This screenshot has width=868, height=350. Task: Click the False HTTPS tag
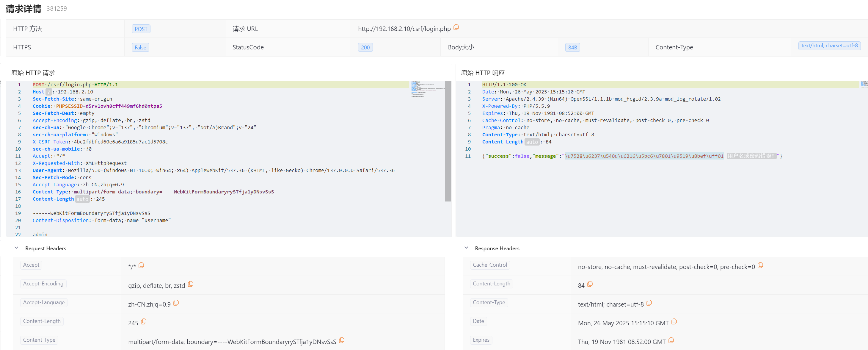tap(141, 48)
